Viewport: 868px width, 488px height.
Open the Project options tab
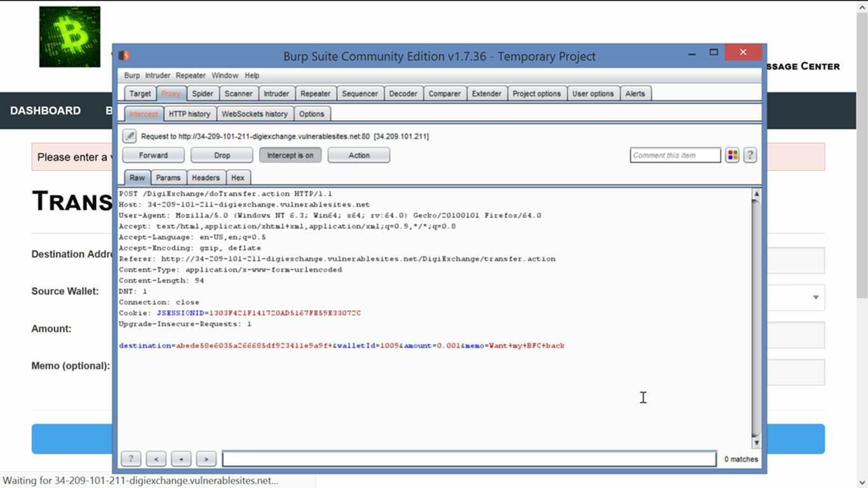(x=537, y=93)
